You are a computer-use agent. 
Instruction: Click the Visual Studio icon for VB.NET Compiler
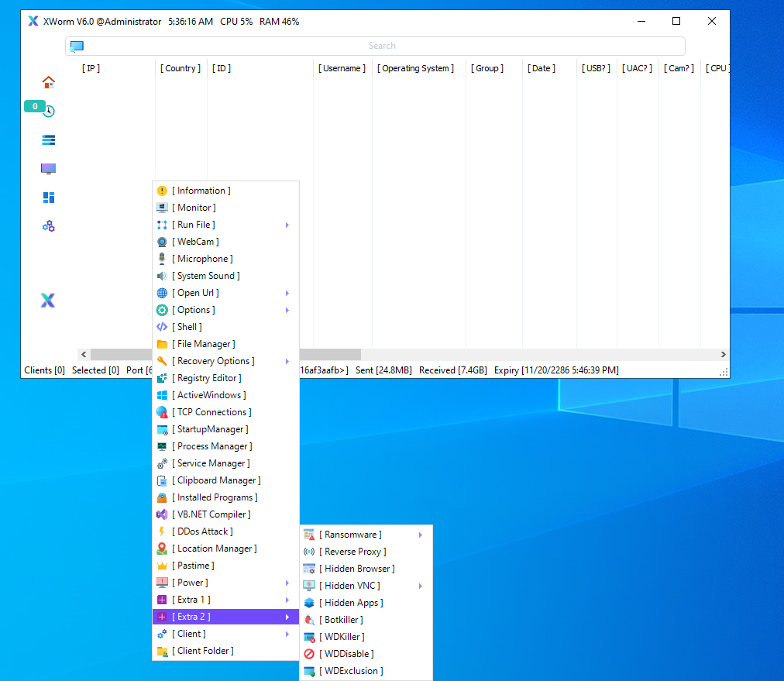162,514
